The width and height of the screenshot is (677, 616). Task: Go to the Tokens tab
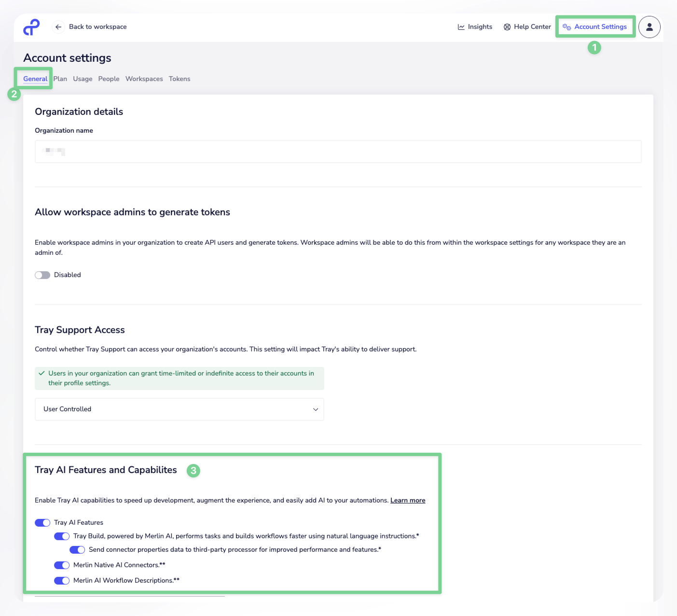tap(180, 79)
